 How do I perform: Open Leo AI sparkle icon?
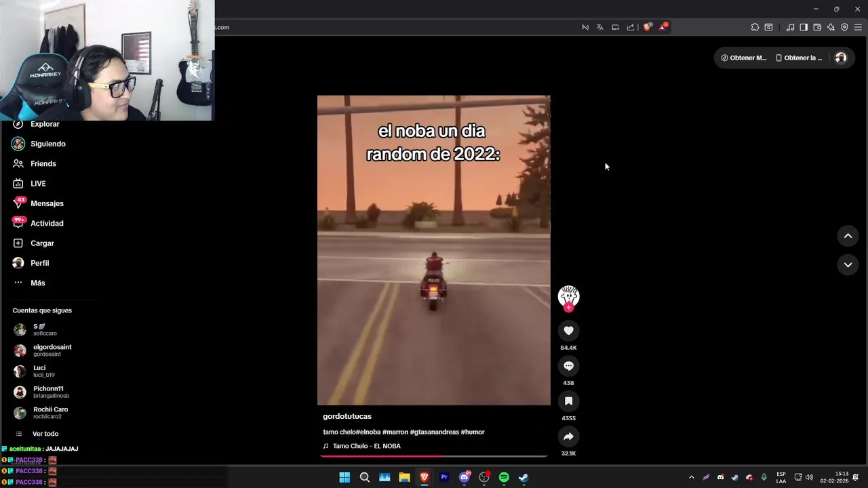pos(831,27)
